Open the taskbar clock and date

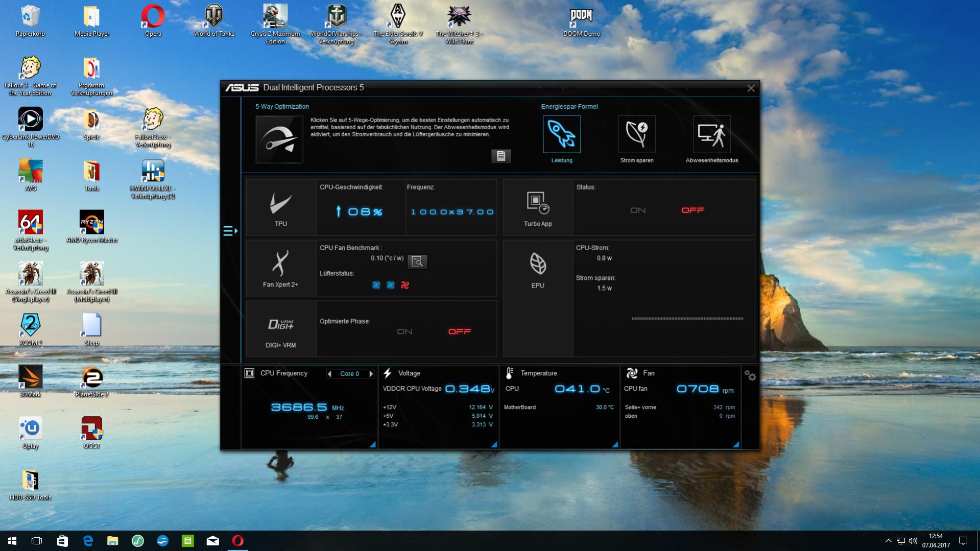click(936, 541)
